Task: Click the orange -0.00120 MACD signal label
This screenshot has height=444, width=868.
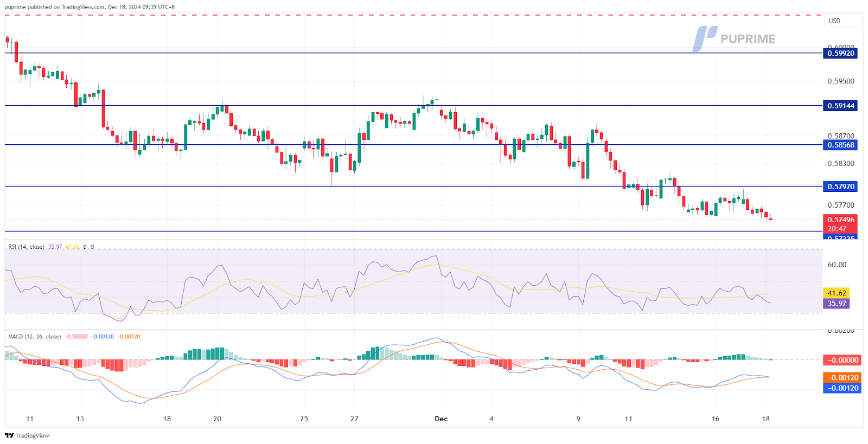Action: pos(842,378)
